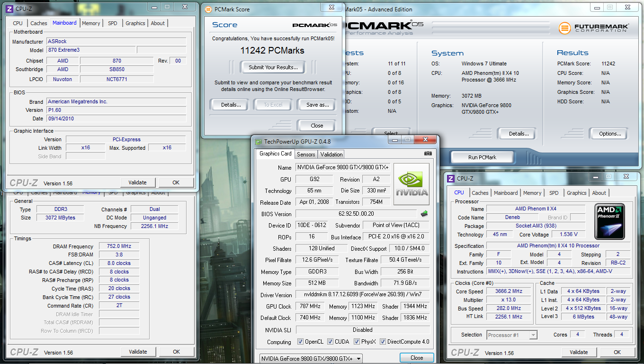Click the CPU-Z Mainboard window title icon
The width and height of the screenshot is (644, 364).
click(x=9, y=8)
